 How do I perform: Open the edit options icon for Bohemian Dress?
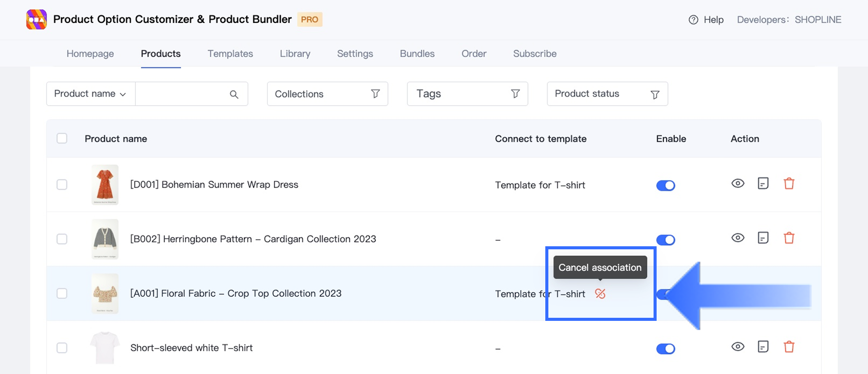(x=763, y=183)
